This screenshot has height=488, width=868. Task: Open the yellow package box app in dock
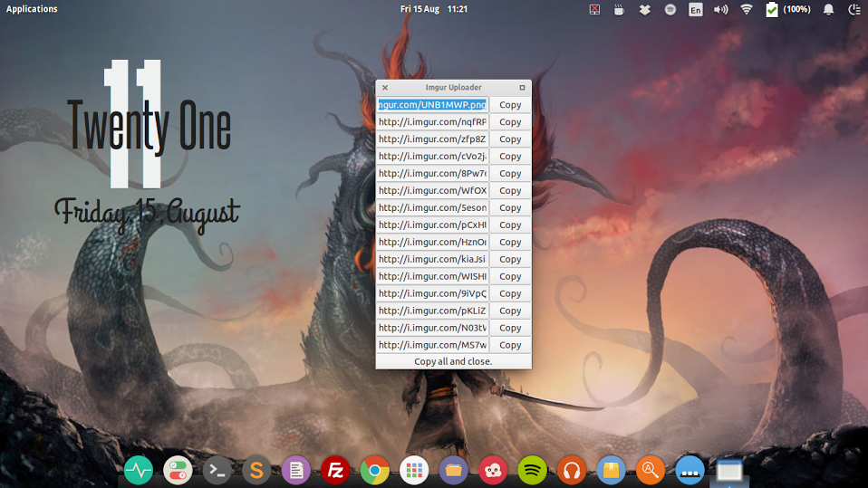pos(612,470)
